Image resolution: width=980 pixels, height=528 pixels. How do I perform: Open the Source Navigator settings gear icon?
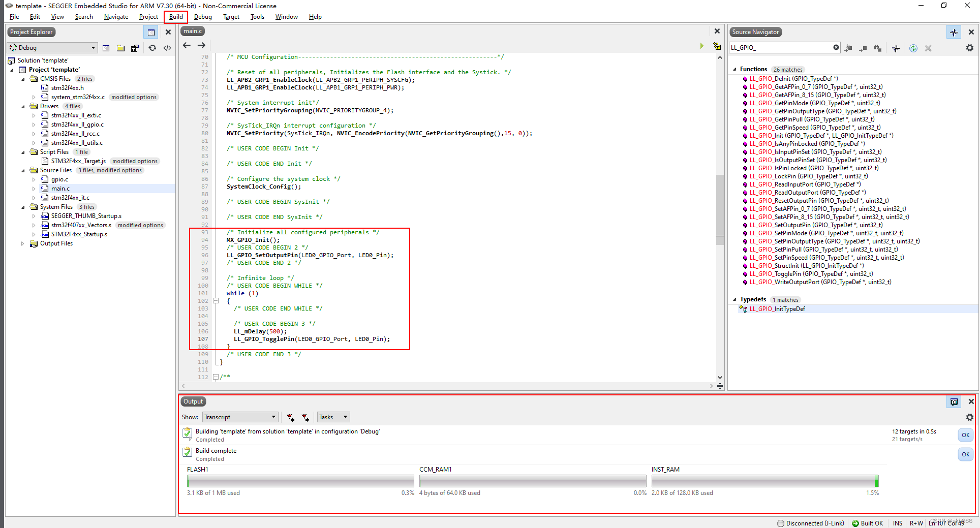(x=970, y=48)
